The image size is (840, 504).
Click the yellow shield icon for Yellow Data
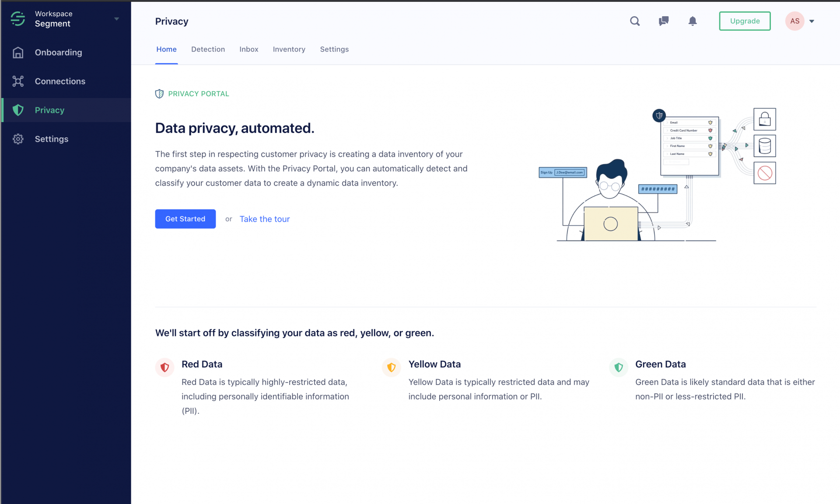(392, 367)
